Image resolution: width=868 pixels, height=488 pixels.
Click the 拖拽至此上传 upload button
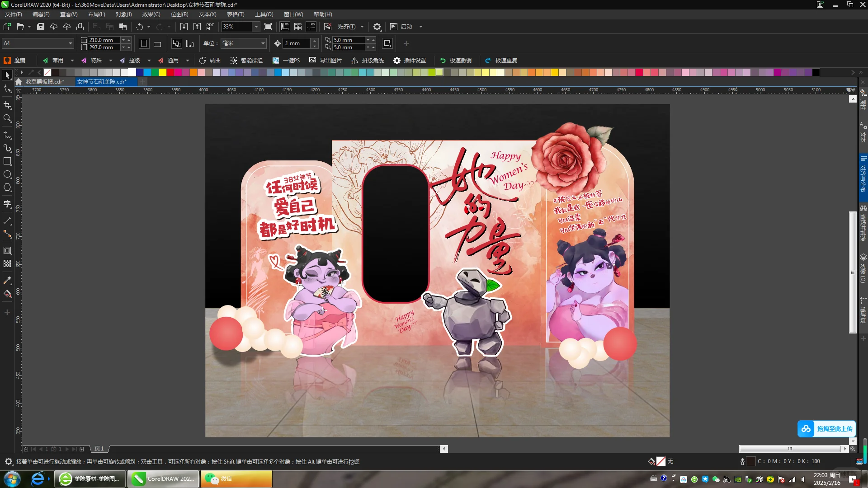(826, 429)
